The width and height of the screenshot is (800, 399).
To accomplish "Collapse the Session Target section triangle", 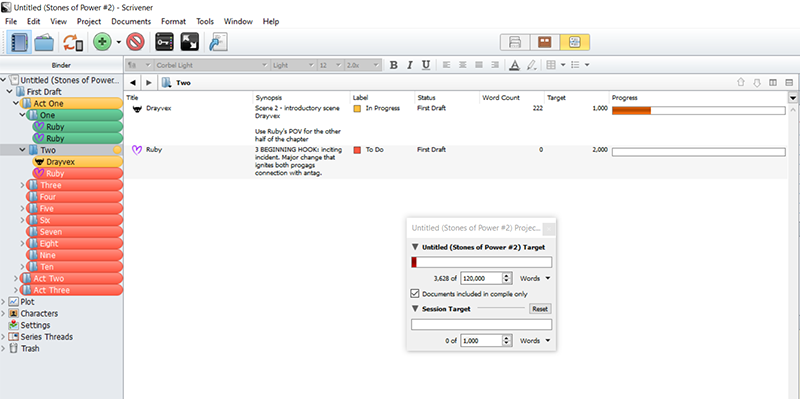I will pos(415,309).
